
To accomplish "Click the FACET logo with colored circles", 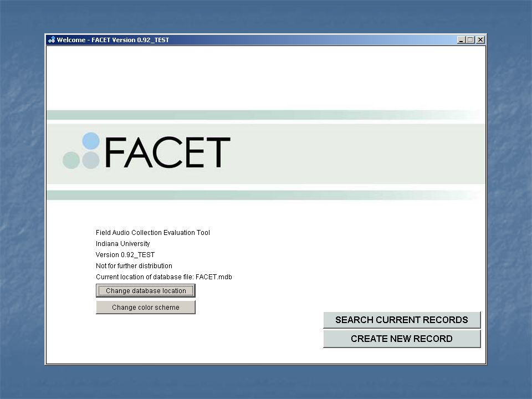I will coord(146,151).
